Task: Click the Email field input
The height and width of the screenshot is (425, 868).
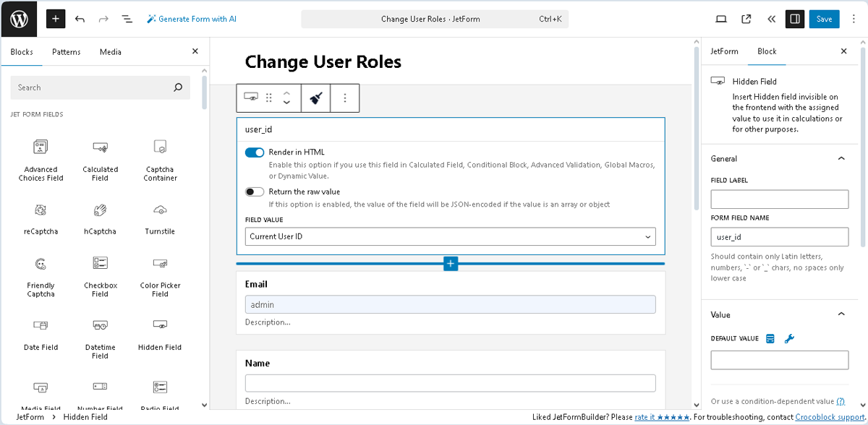Action: coord(451,304)
